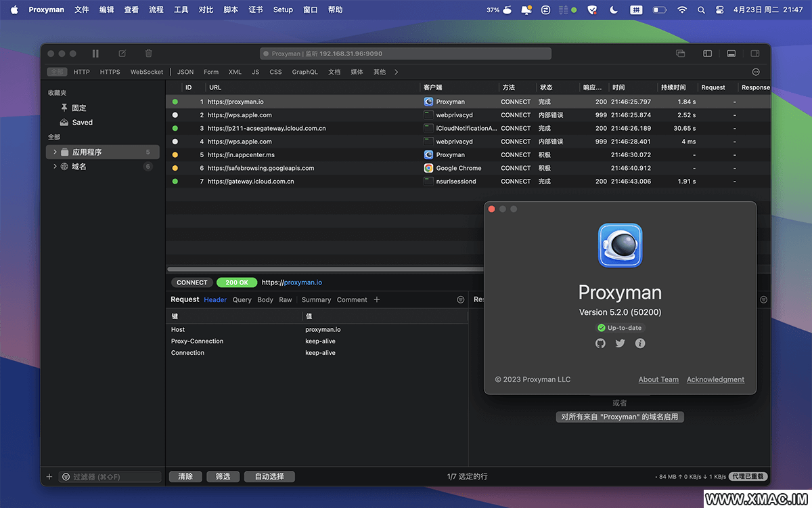Open the circled ellipsis options in filter bar
The image size is (812, 508).
point(756,72)
